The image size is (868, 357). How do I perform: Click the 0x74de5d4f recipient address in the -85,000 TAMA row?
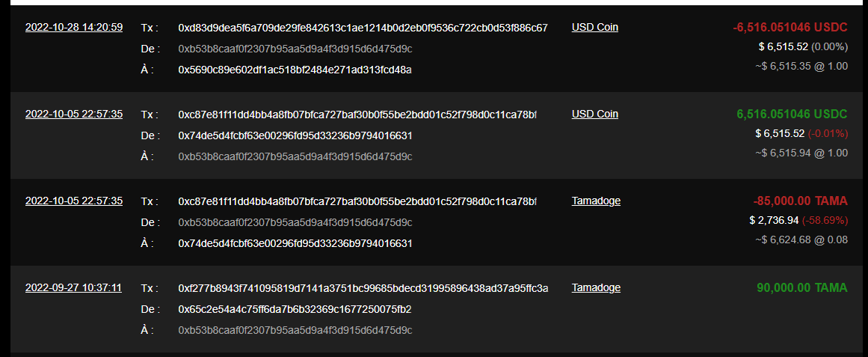click(x=295, y=243)
